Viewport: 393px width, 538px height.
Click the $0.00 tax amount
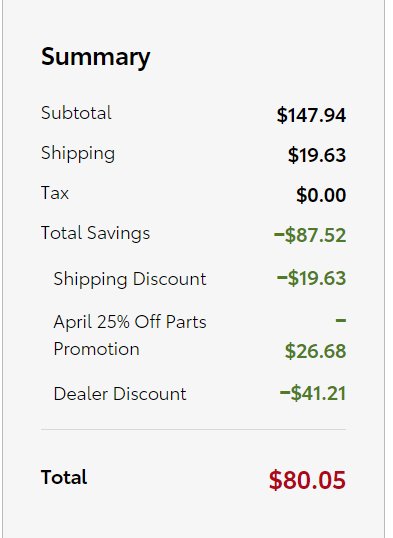(321, 195)
